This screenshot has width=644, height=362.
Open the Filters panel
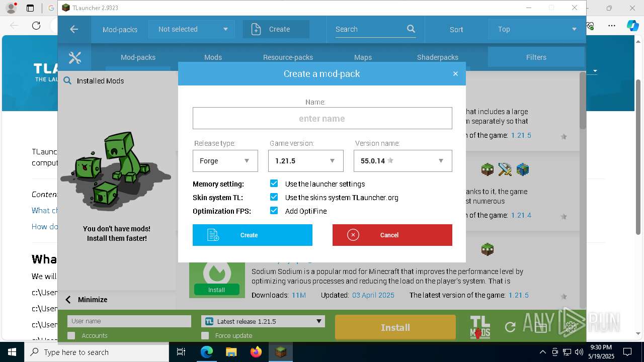[536, 57]
